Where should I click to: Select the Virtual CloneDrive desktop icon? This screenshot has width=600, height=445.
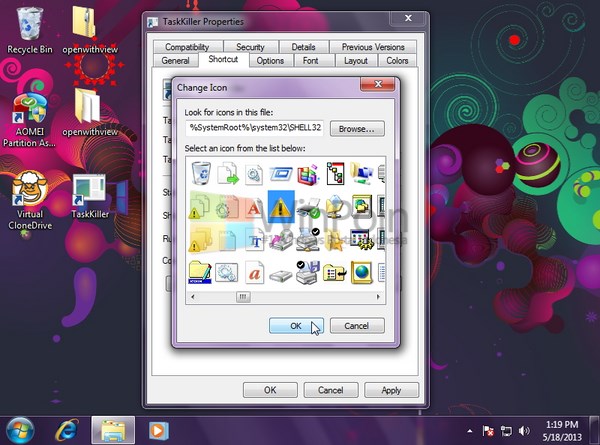point(30,200)
